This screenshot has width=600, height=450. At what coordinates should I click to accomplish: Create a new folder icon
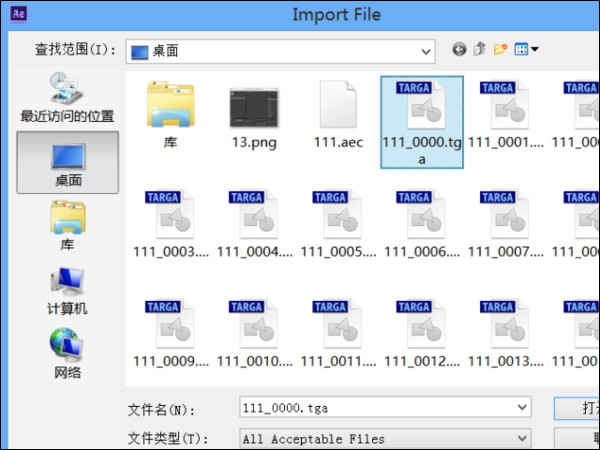501,49
